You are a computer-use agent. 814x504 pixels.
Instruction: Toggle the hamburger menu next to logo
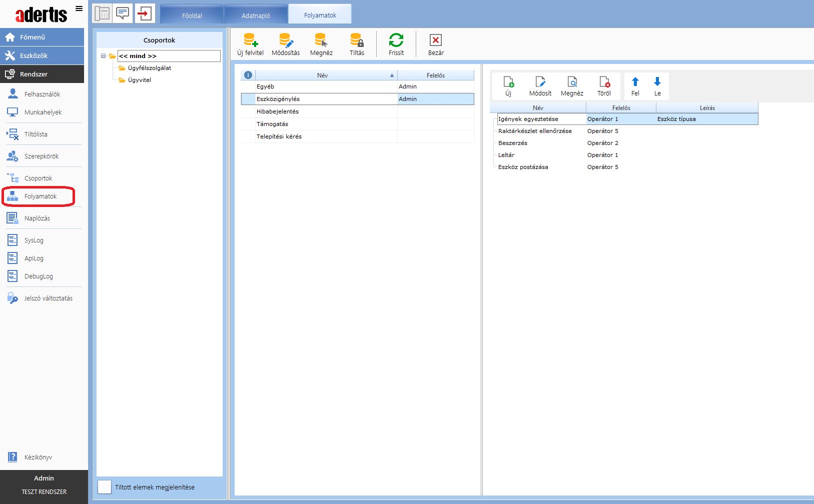pos(79,8)
